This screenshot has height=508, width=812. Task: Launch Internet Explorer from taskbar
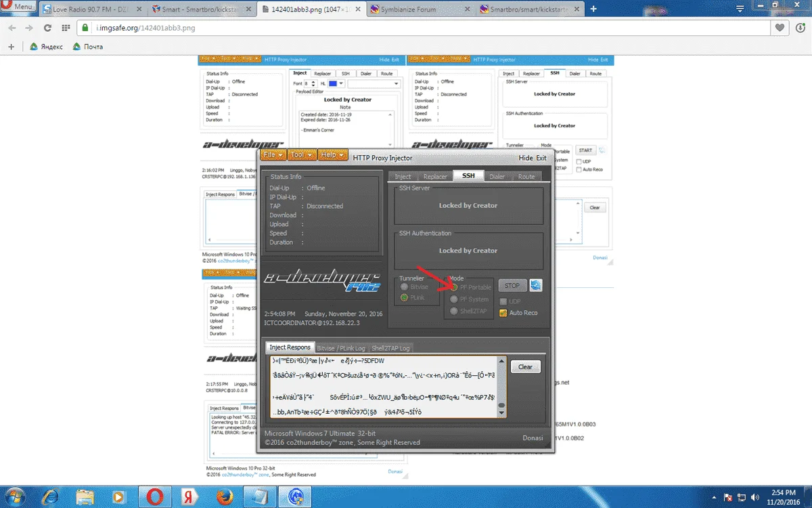tap(51, 496)
